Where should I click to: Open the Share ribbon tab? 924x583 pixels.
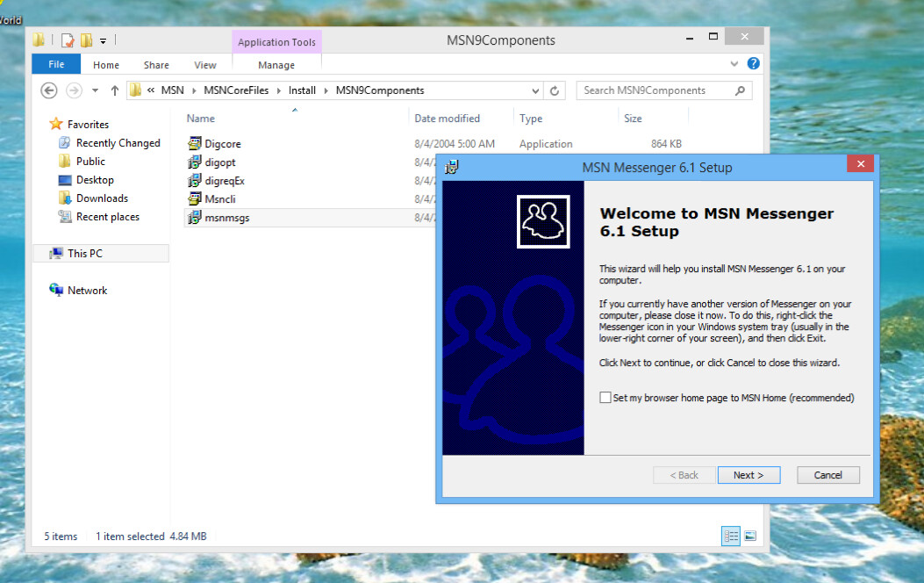(156, 65)
